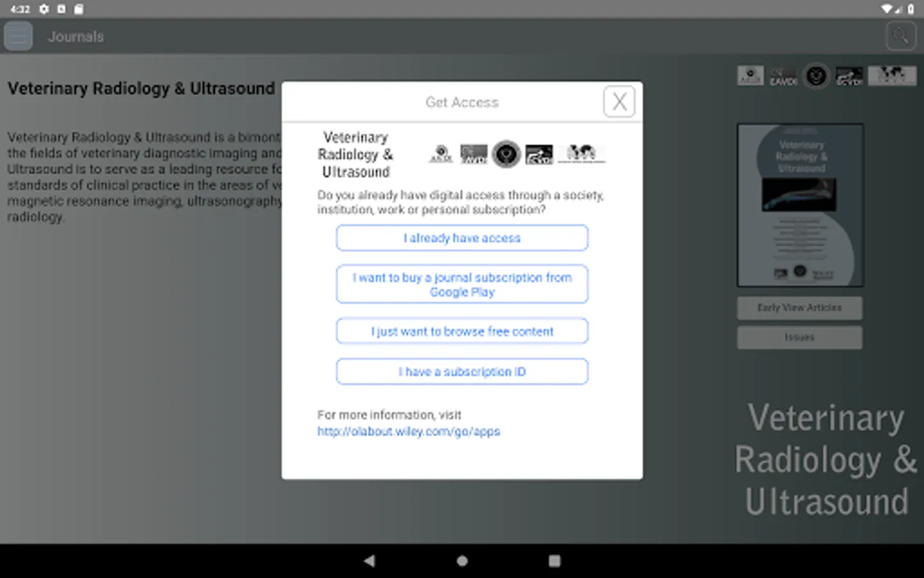Tap the Journals title in the top bar
924x578 pixels.
click(76, 37)
